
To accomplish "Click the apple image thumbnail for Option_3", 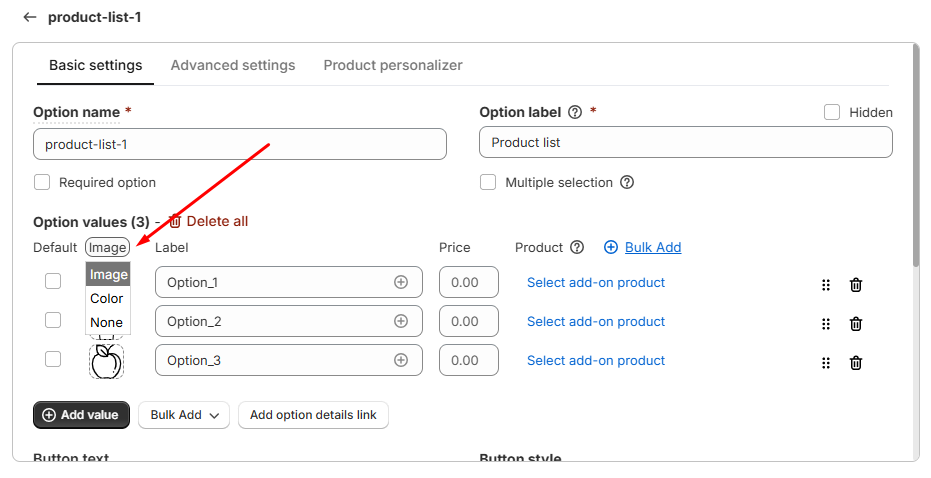I will pyautogui.click(x=106, y=362).
